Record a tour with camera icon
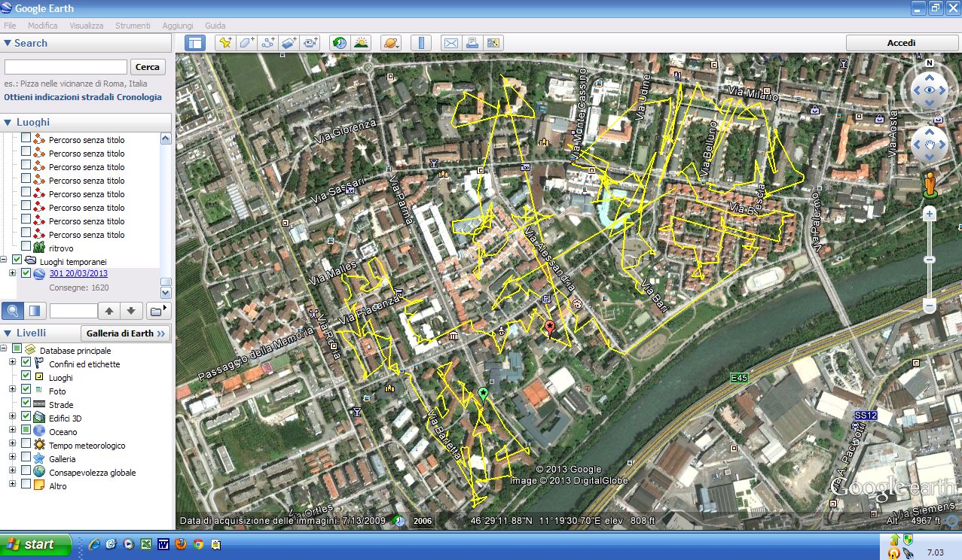The width and height of the screenshot is (962, 560). click(x=311, y=43)
